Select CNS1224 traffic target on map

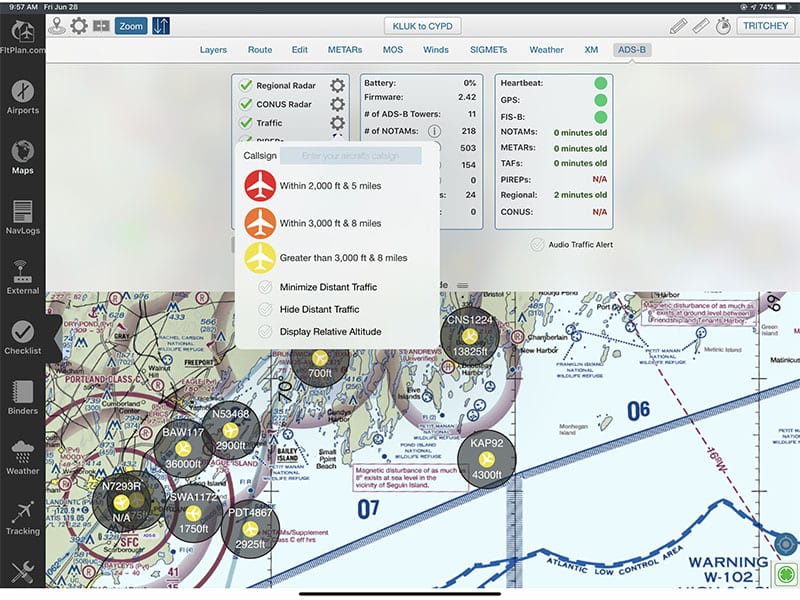pyautogui.click(x=470, y=336)
